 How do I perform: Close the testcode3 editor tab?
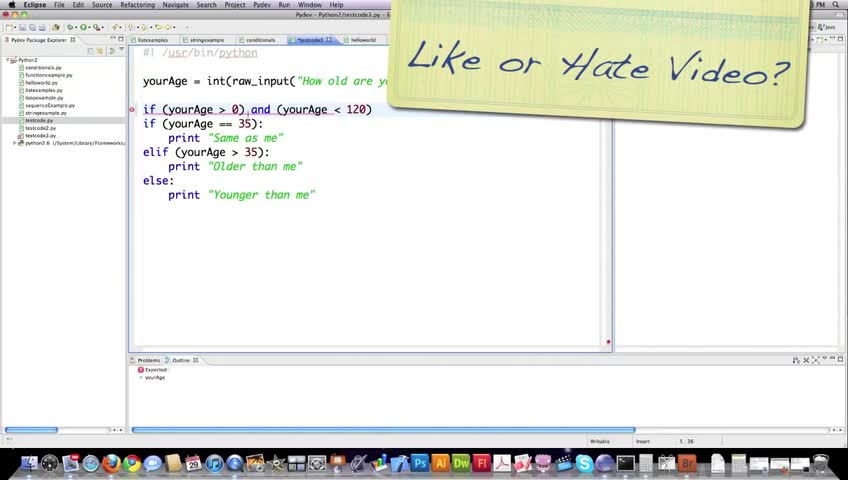pyautogui.click(x=329, y=39)
